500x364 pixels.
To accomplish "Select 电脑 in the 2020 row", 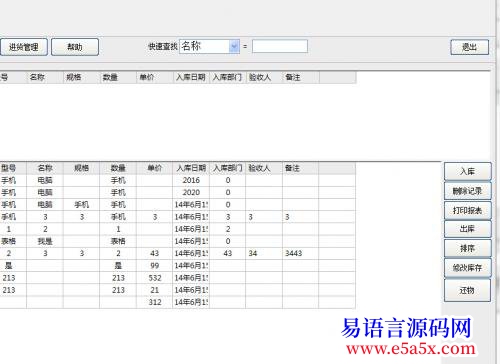I will coord(45,193).
